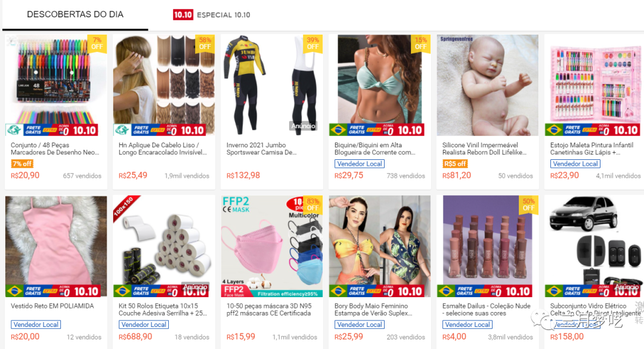Open the Bory Body Maio Feminino listing
The image size is (644, 349).
pos(373,310)
